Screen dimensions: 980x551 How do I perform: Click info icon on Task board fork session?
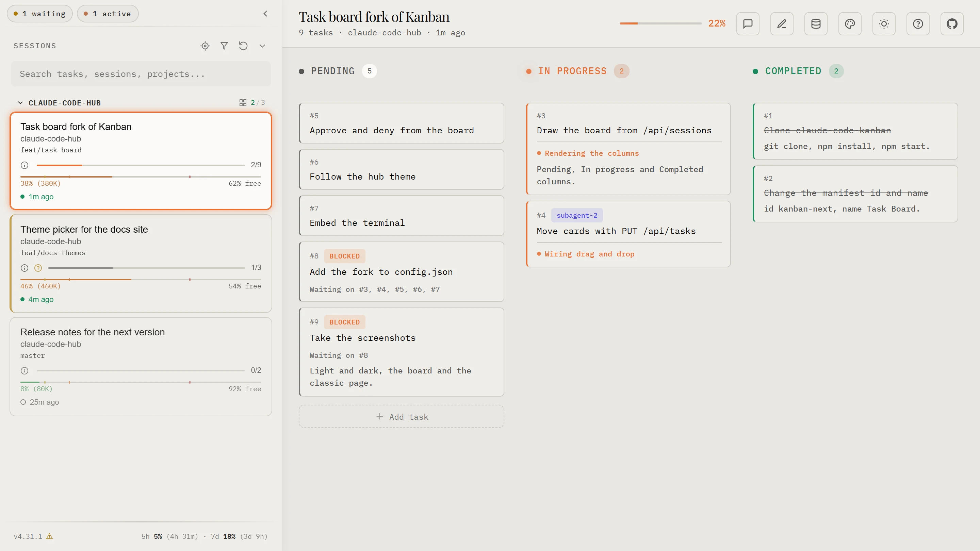pyautogui.click(x=24, y=165)
